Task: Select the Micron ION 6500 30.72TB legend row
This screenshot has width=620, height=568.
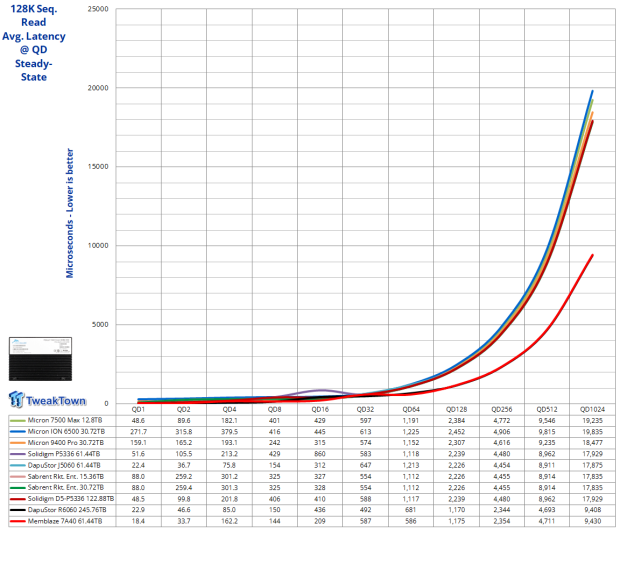Action: [x=62, y=432]
